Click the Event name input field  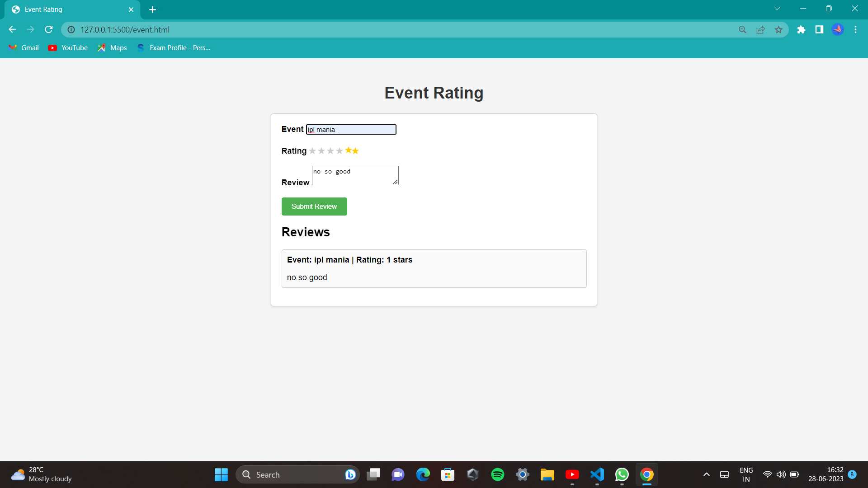point(351,130)
